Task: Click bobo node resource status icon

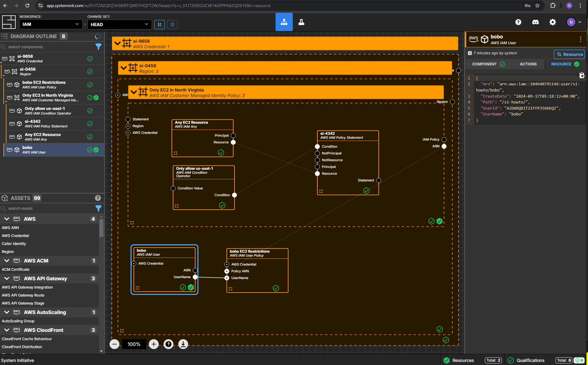Action: point(191,287)
